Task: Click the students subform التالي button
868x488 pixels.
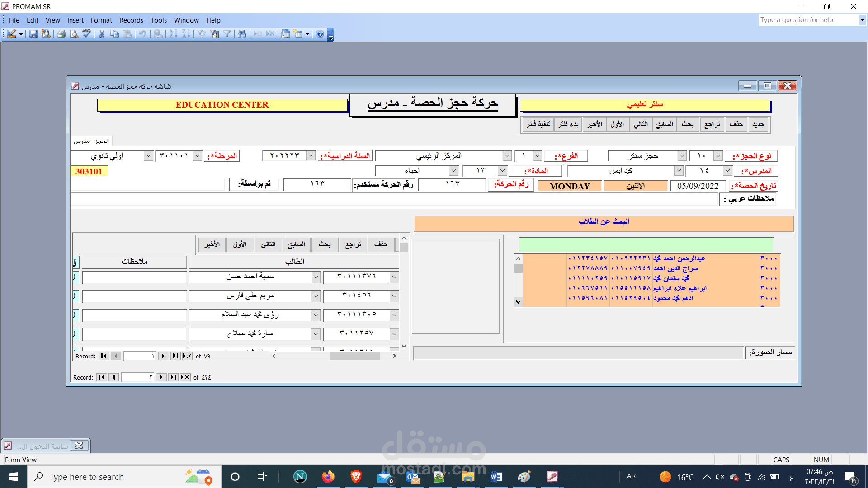Action: [268, 244]
